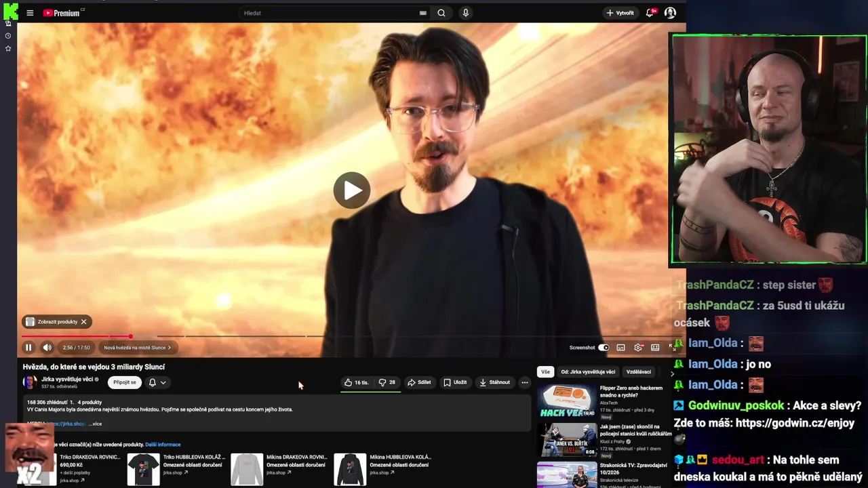Open Jak jsem (zase) skončil na policejní stanici
This screenshot has height=488, width=868.
tap(635, 430)
